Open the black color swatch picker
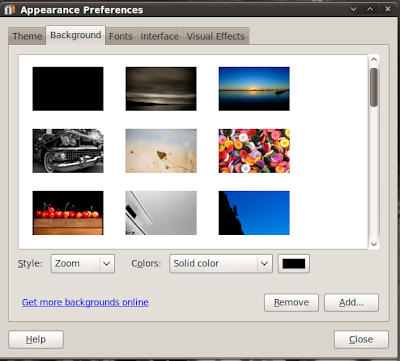 click(294, 264)
